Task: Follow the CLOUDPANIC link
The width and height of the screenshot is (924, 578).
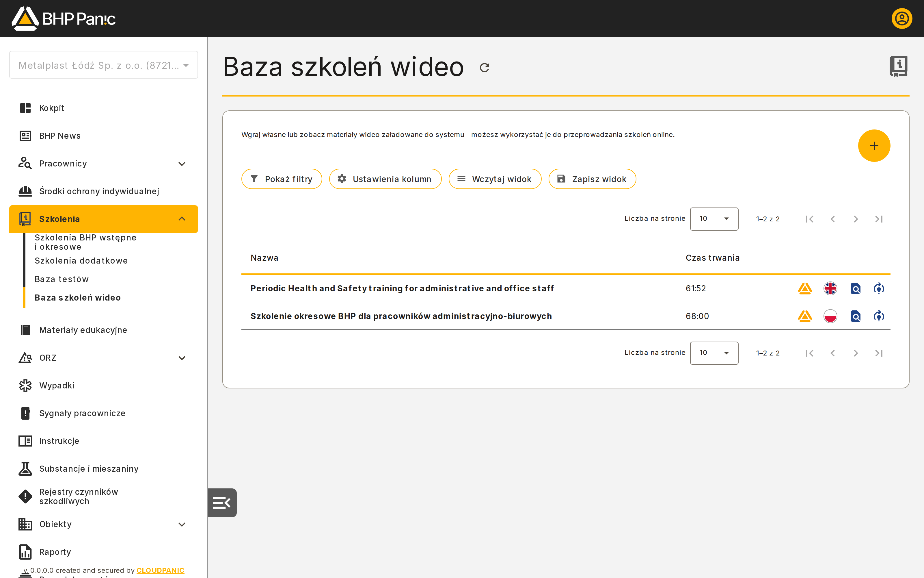Action: pos(160,570)
